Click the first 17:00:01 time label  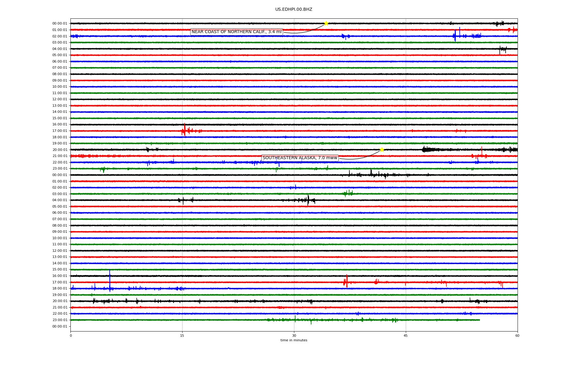tap(60, 131)
